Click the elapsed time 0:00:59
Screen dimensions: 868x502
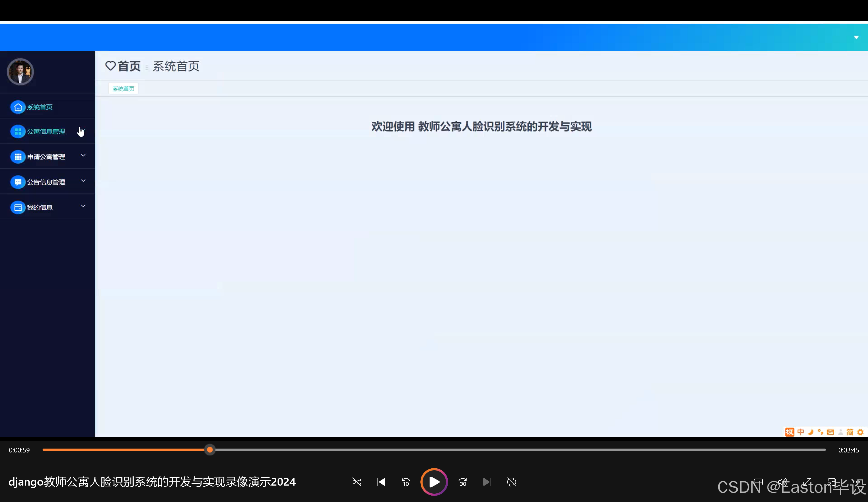tap(19, 450)
